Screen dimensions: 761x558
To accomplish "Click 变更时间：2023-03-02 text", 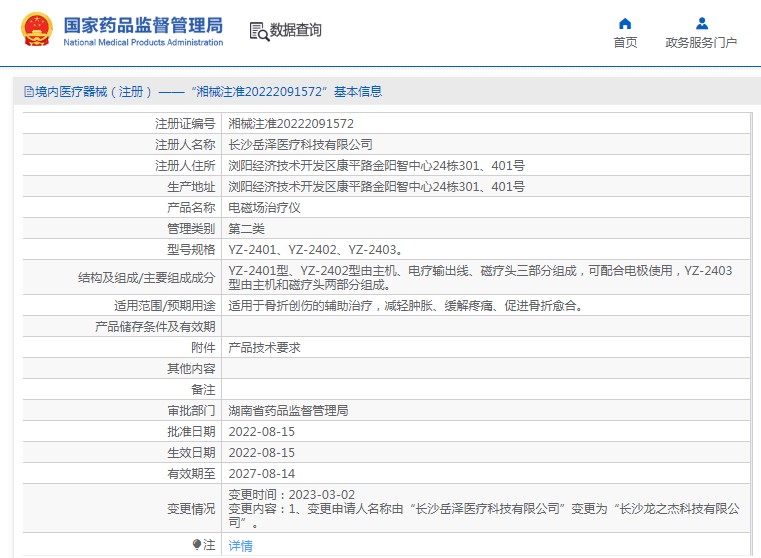I will [291, 494].
